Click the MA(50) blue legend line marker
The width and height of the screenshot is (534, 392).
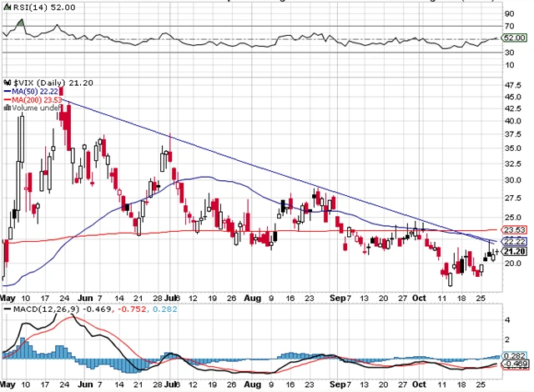point(8,93)
